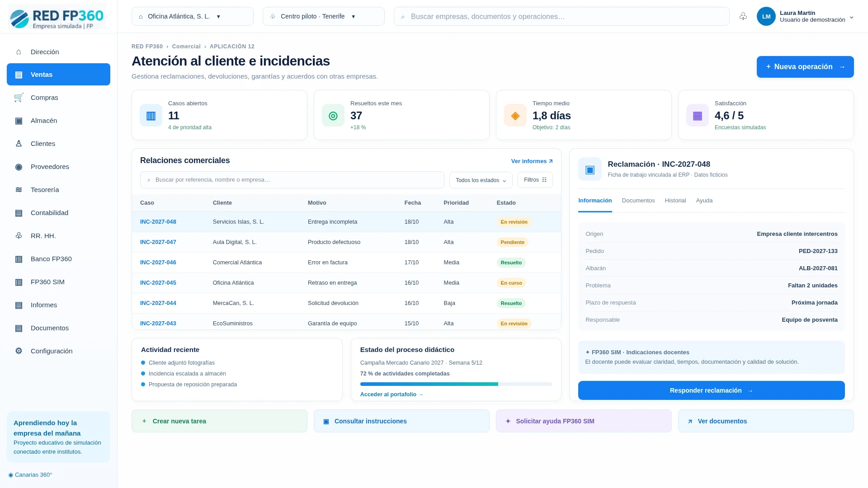Click the RED FP360 logo

[57, 17]
